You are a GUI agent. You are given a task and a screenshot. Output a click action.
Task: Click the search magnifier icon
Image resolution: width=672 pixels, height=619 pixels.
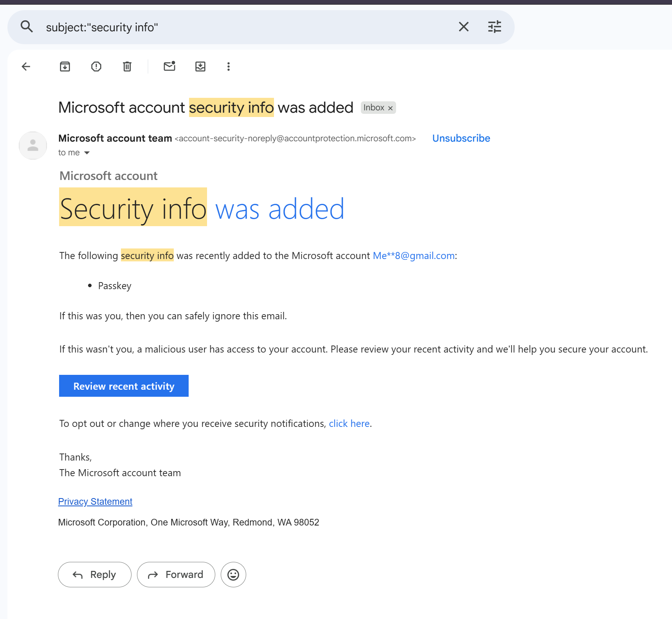point(27,27)
